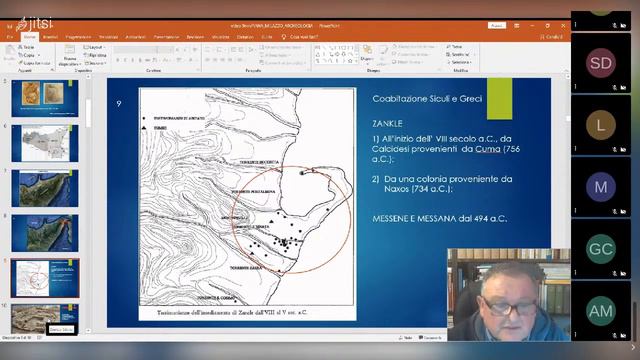Viewport: 640px width, 360px height.
Task: Click the camera-off icon on GC tile
Action: pos(623,273)
